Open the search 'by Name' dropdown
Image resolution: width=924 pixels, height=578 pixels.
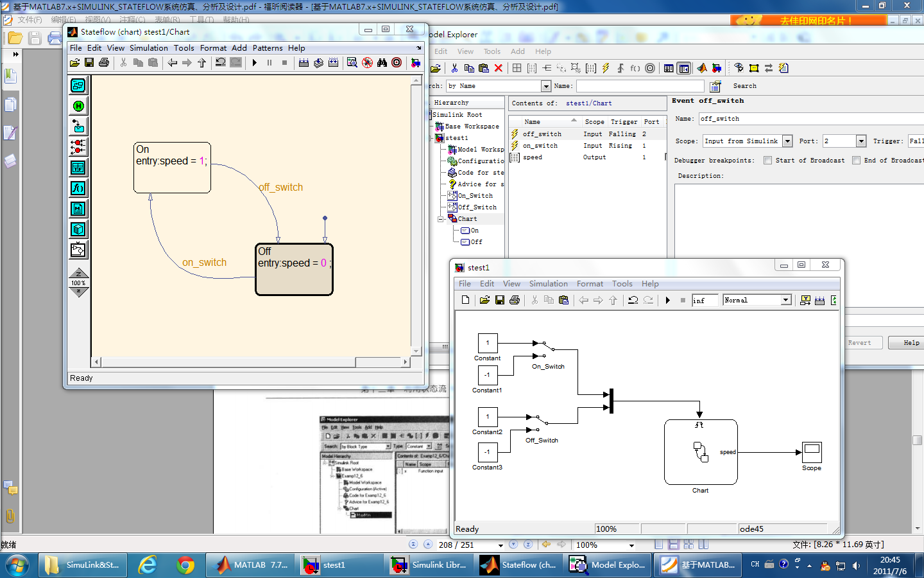tap(546, 86)
